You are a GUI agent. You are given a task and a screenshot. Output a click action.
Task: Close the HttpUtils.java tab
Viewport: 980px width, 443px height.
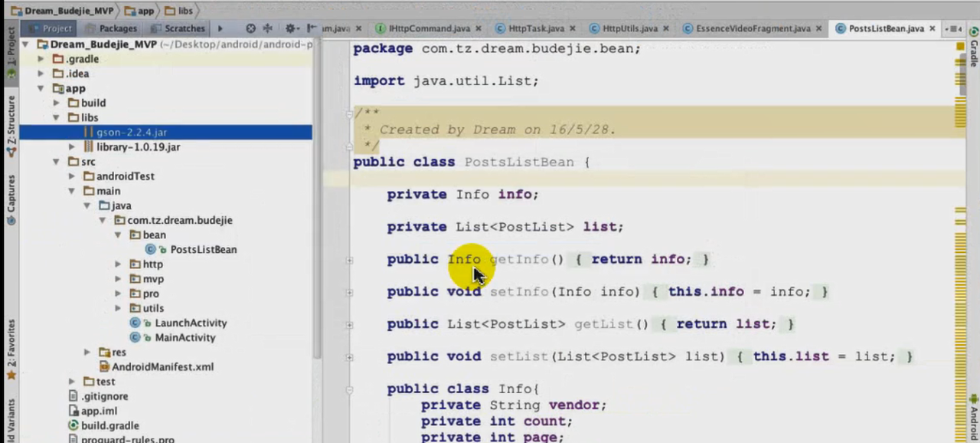point(666,28)
